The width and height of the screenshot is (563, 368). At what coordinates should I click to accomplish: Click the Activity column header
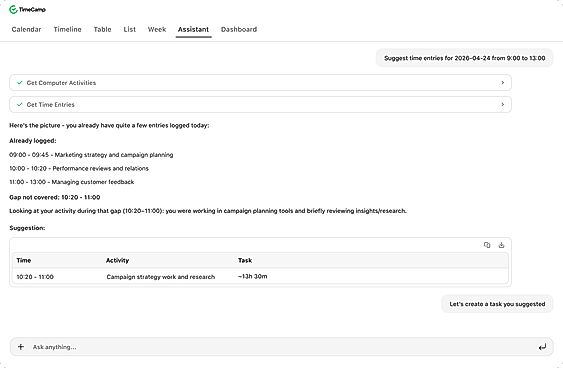(x=117, y=260)
